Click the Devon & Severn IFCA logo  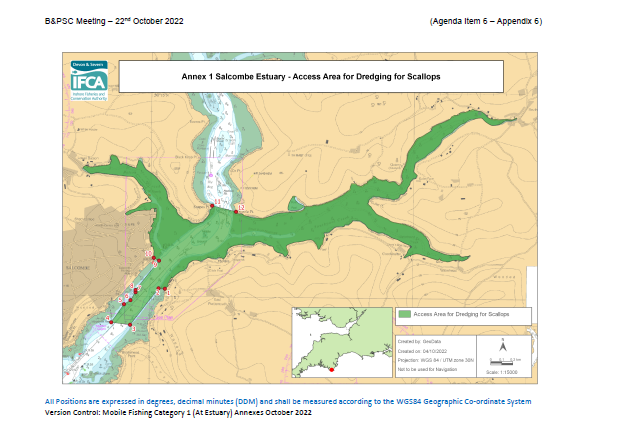click(x=89, y=81)
